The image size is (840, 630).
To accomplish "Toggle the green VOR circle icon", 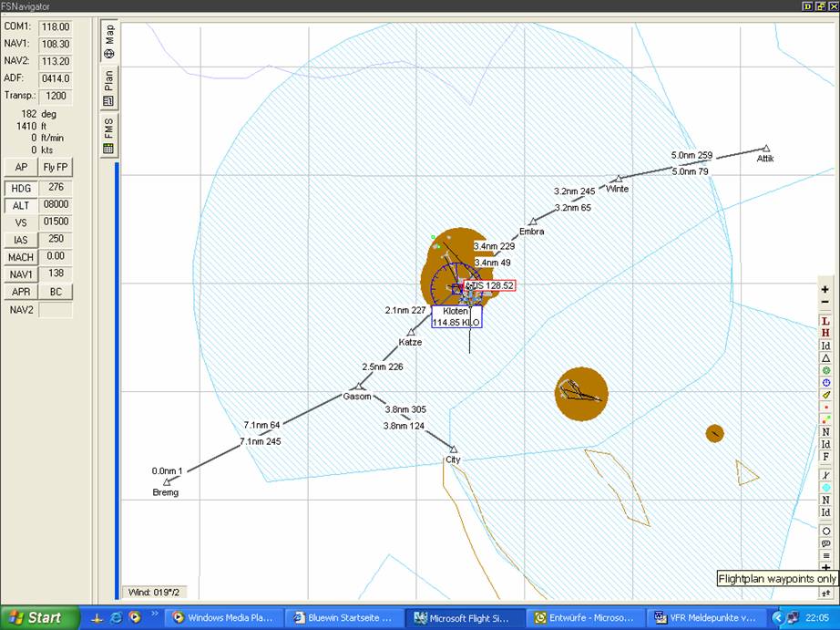I will point(825,370).
